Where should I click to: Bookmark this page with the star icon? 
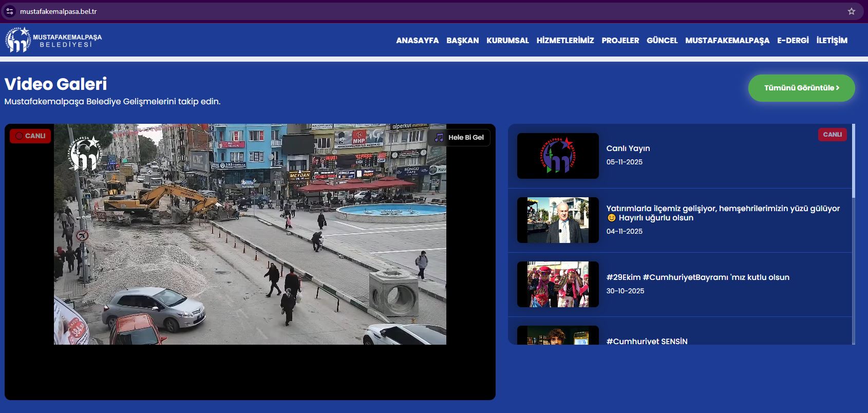[x=851, y=11]
